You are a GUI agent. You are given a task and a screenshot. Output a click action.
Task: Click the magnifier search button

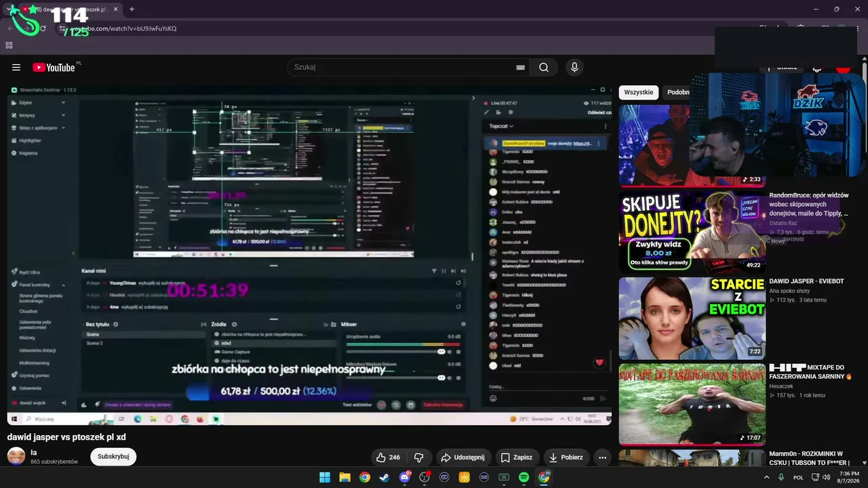544,67
